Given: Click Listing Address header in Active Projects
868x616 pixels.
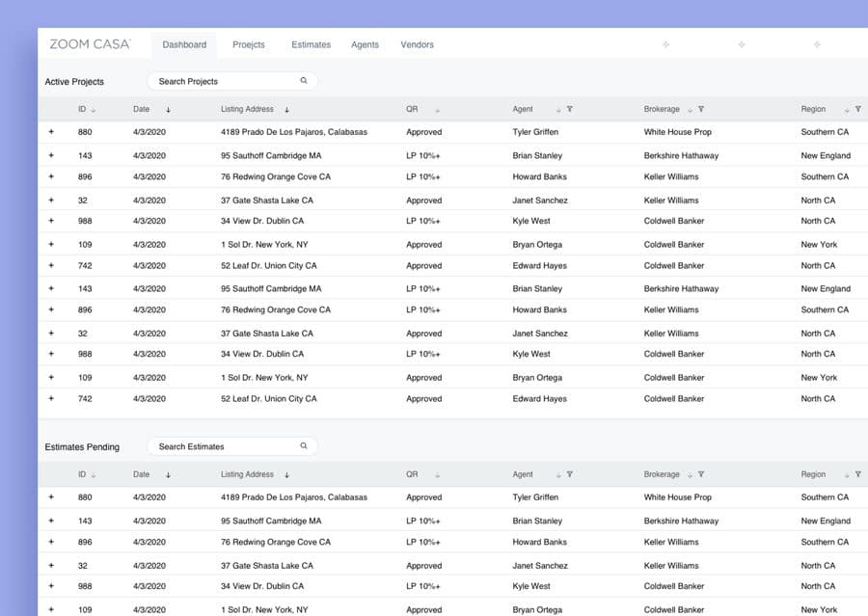Looking at the screenshot, I should [247, 109].
